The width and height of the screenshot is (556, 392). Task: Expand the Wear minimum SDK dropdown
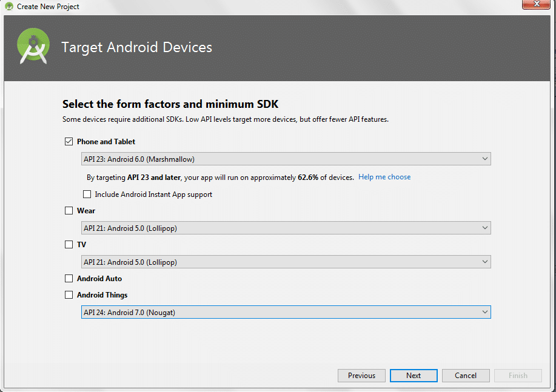(x=286, y=228)
